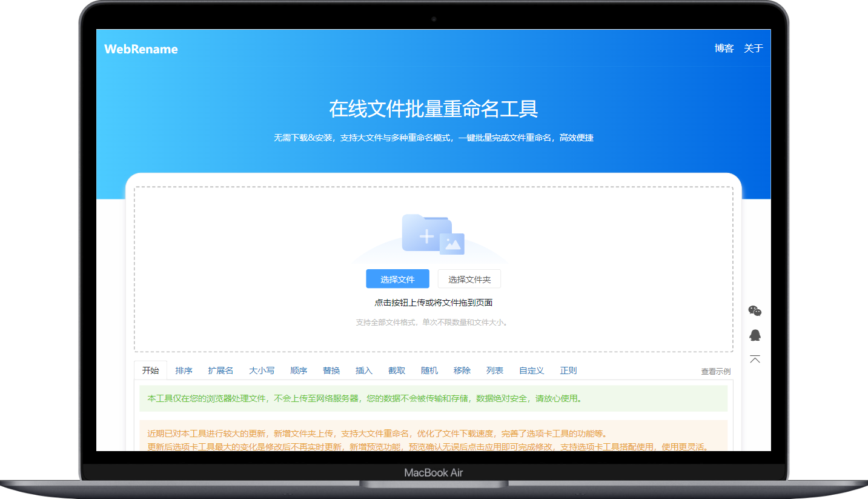Open the 关于 link
This screenshot has width=868, height=499.
click(754, 49)
